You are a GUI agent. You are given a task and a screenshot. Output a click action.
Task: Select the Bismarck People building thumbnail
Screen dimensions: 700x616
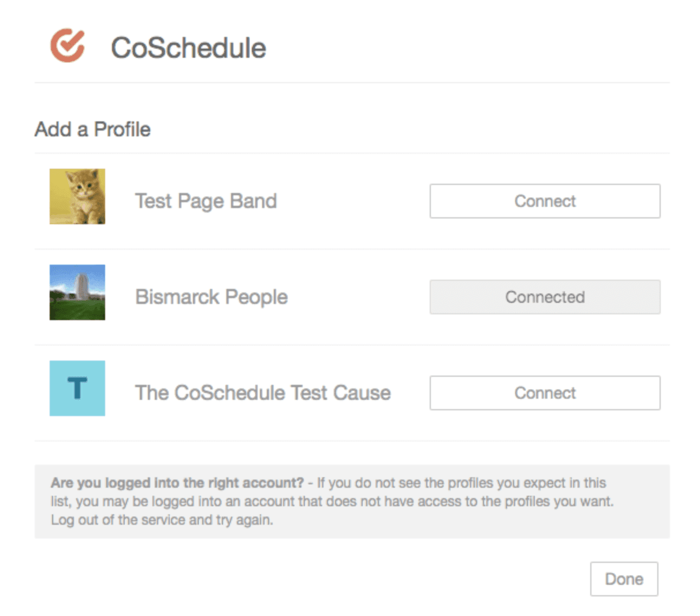77,292
